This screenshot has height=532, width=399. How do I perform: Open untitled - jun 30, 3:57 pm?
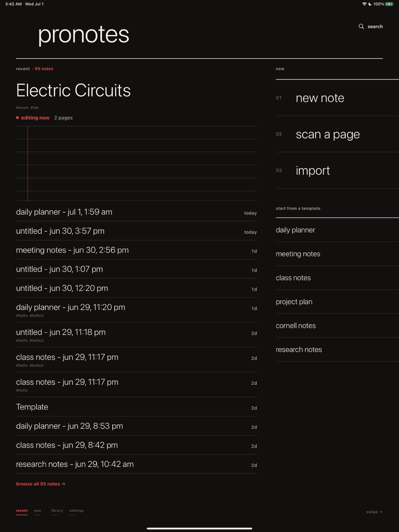(x=137, y=231)
